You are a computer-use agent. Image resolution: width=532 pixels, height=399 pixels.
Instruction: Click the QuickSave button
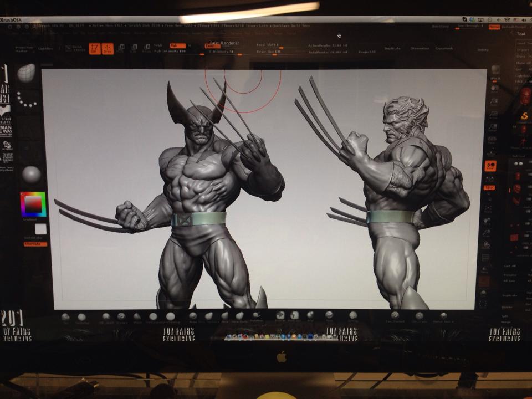(x=440, y=27)
